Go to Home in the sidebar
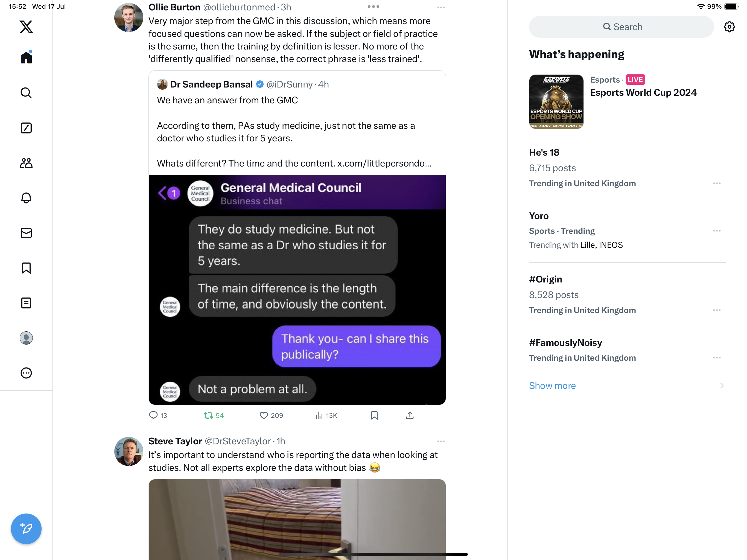747x560 pixels. point(26,57)
